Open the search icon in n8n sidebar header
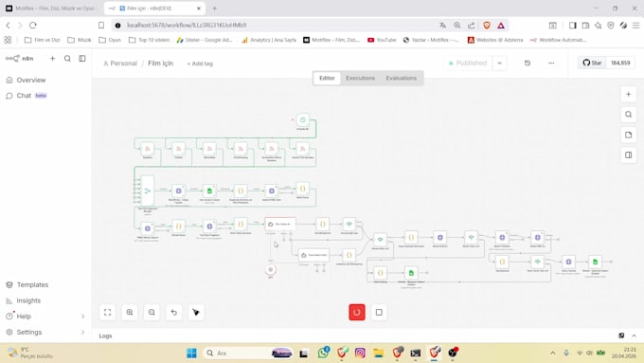This screenshot has height=363, width=644. click(x=67, y=59)
